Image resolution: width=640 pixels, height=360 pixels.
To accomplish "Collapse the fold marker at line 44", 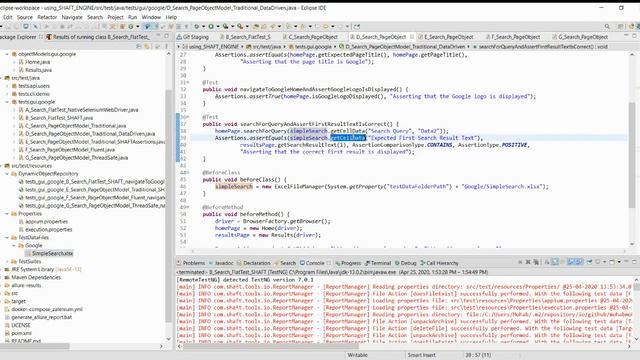I will (x=187, y=173).
